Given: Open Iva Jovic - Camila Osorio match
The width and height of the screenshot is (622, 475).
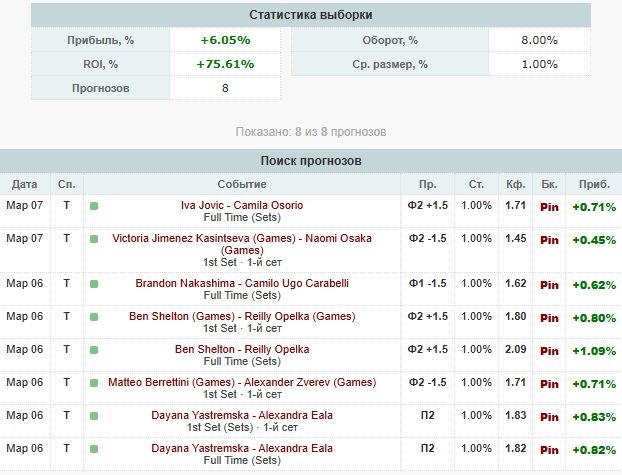Looking at the screenshot, I should pyautogui.click(x=241, y=205).
